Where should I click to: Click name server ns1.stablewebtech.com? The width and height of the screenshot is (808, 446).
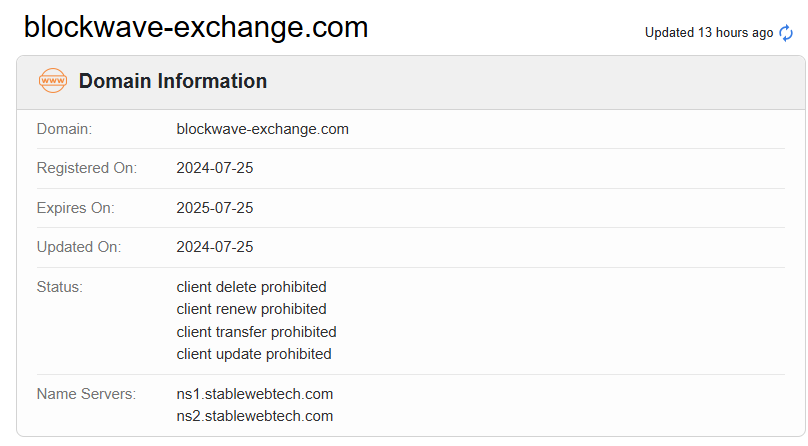click(255, 394)
